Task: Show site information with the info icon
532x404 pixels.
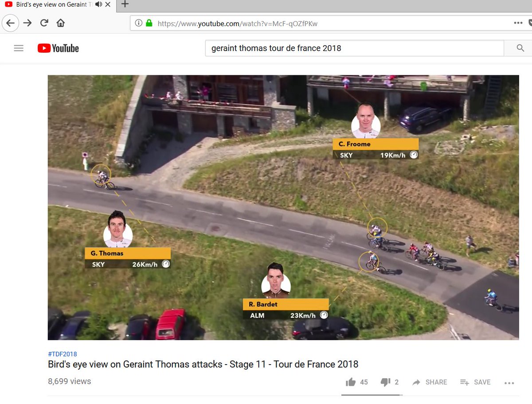Action: [x=138, y=23]
